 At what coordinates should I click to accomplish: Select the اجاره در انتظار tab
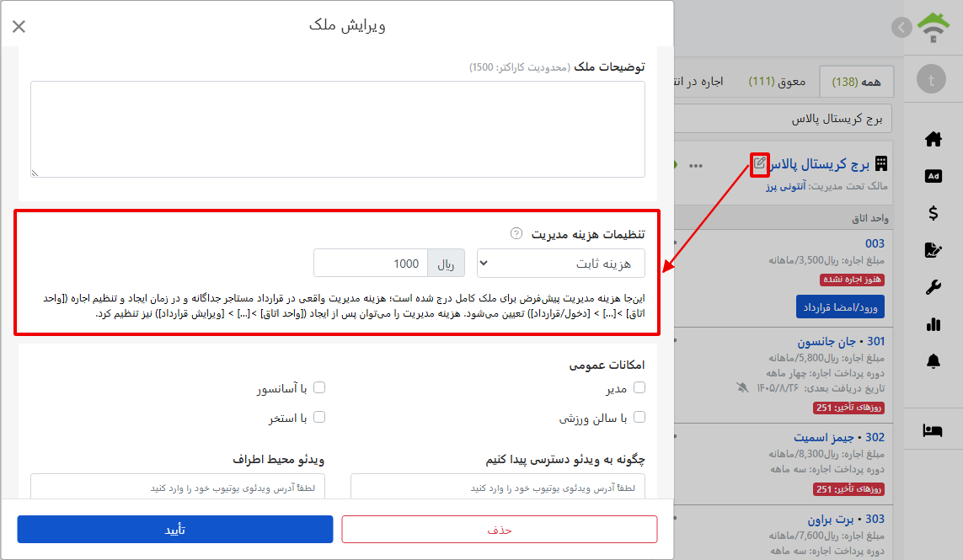[699, 82]
